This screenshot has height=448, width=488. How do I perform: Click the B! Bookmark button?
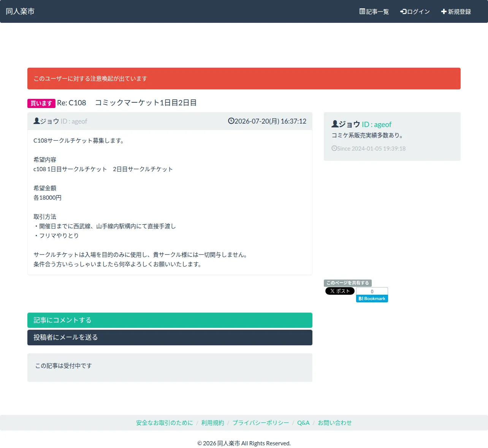coord(372,299)
